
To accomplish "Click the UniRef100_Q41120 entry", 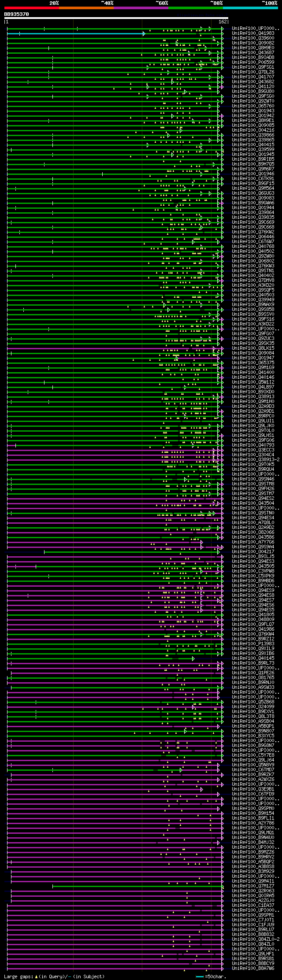I will 253,87.
